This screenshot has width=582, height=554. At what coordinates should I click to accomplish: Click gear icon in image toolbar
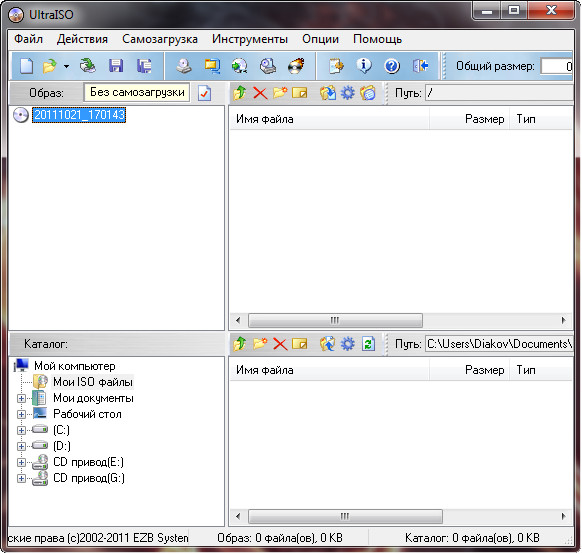[347, 93]
